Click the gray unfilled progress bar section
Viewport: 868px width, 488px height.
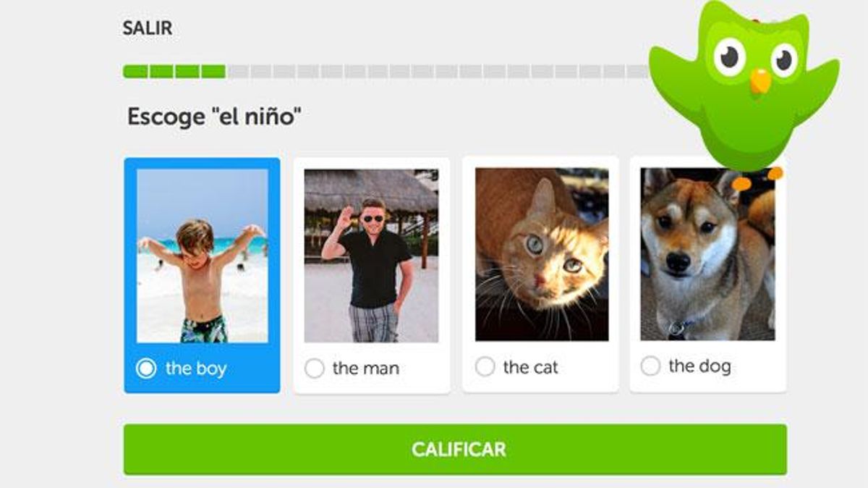click(438, 72)
